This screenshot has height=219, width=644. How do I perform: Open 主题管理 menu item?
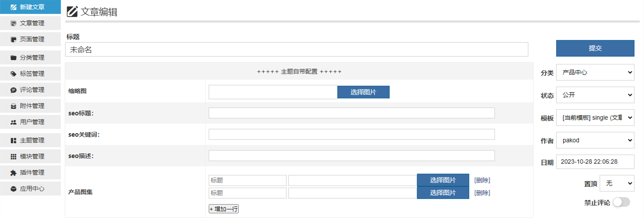(x=32, y=140)
